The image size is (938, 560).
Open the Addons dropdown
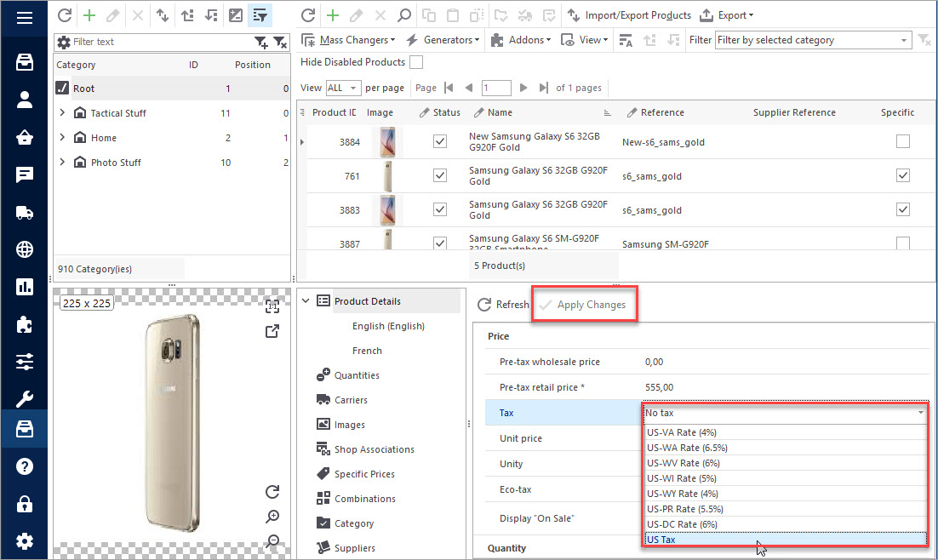521,40
